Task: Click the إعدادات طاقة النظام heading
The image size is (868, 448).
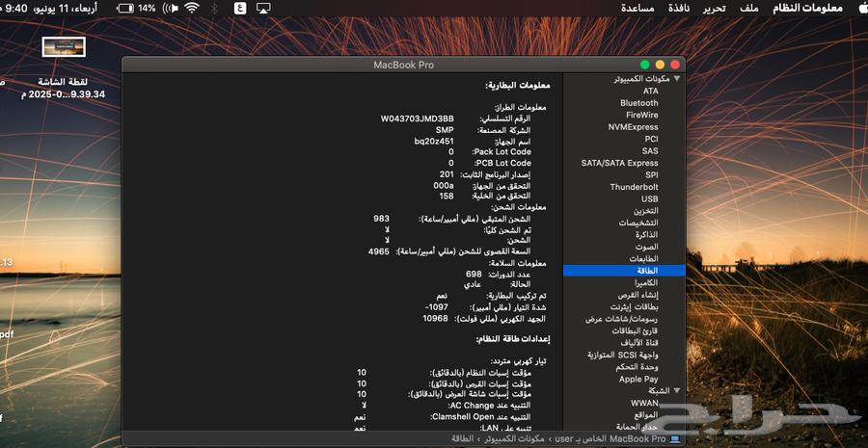Action: (513, 338)
